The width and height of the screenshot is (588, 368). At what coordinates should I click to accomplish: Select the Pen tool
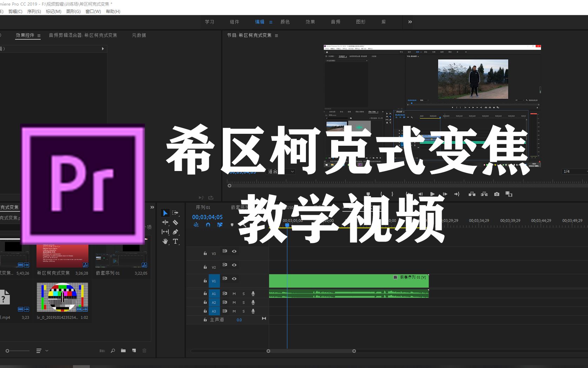175,232
